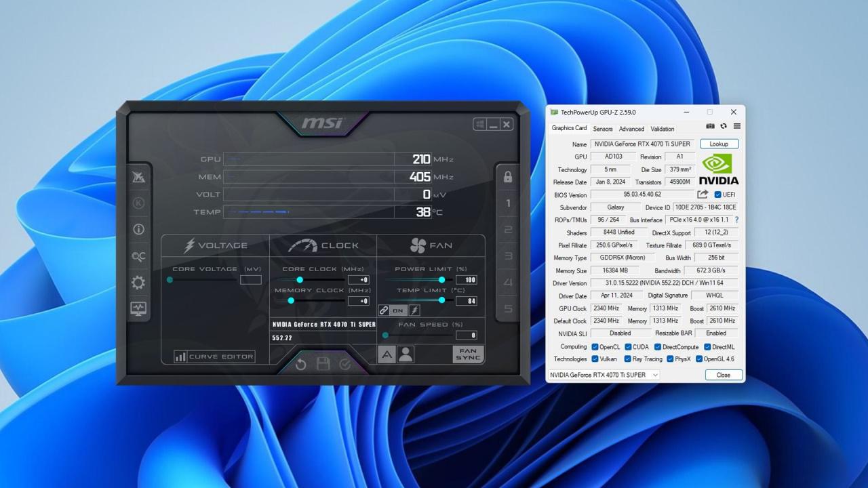The image size is (868, 488).
Task: Enable auto fan speed with the A button
Action: click(387, 354)
